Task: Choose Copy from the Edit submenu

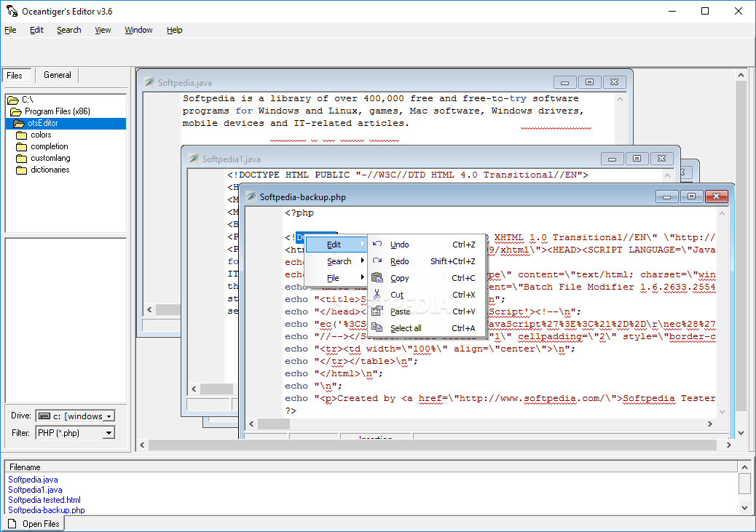Action: pos(426,278)
